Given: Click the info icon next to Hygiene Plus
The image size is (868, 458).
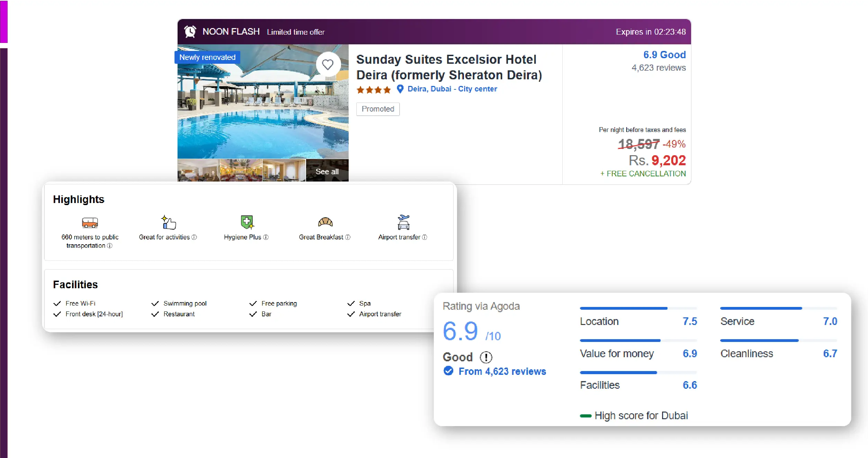Looking at the screenshot, I should tap(266, 237).
